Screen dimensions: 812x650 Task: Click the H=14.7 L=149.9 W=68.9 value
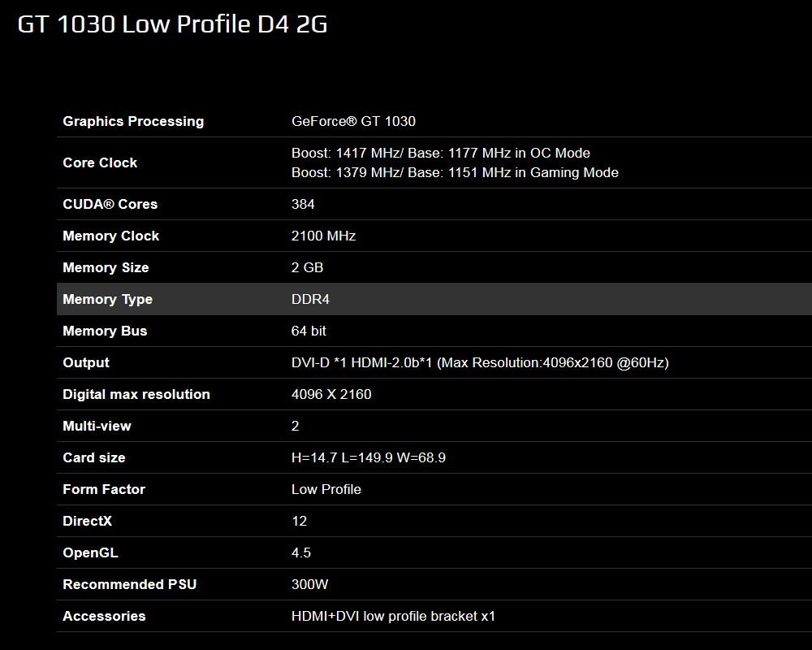click(x=368, y=457)
